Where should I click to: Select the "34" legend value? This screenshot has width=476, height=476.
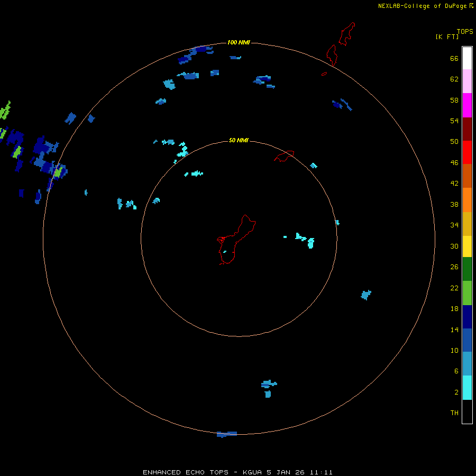point(454,225)
